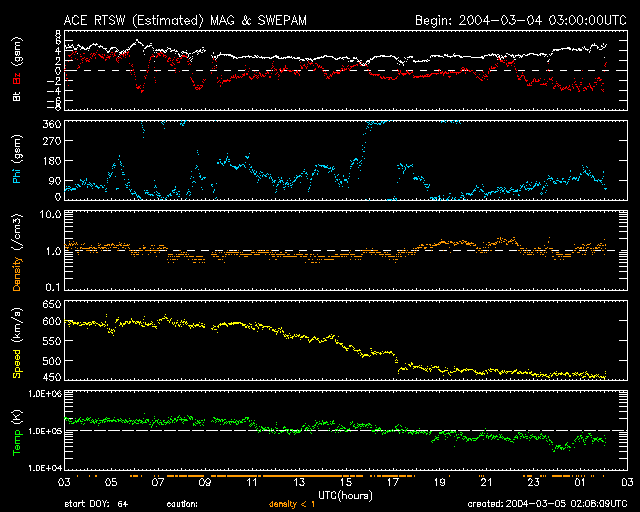Screen dimensions: 640x512
Task: Click the '19' hour label on the time axis
Action: click(440, 483)
